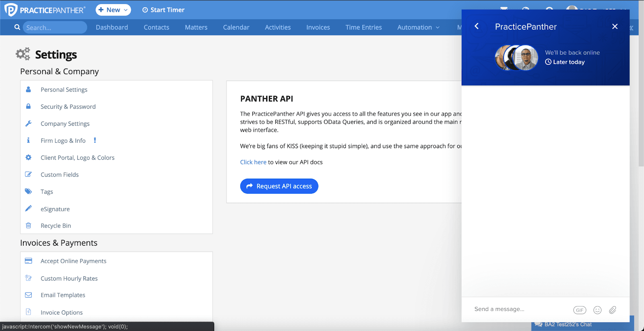Click the Client Portal gear icon
The width and height of the screenshot is (644, 331).
click(x=28, y=157)
